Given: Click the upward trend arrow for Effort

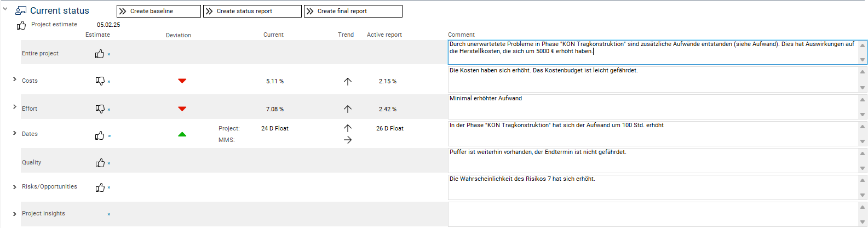Looking at the screenshot, I should click(348, 109).
